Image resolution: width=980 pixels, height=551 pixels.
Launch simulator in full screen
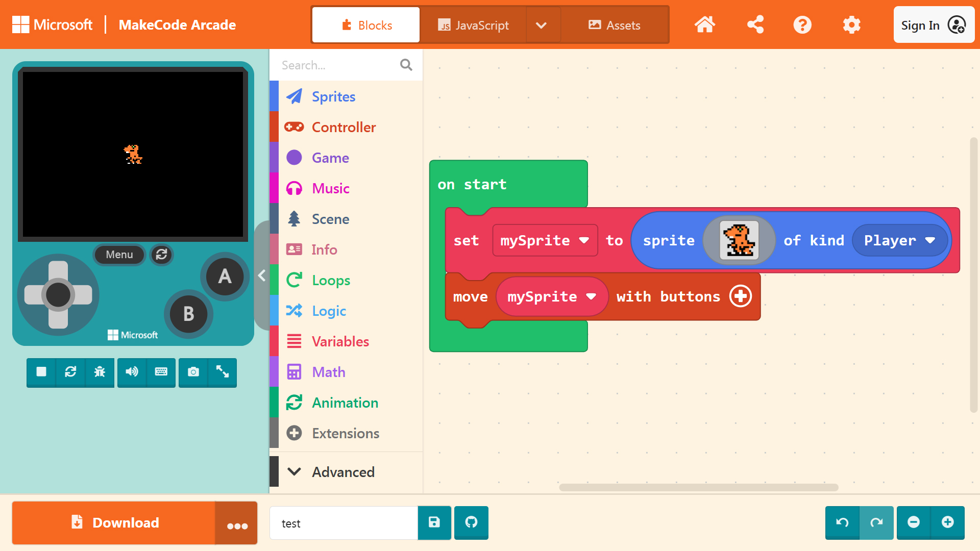coord(223,372)
